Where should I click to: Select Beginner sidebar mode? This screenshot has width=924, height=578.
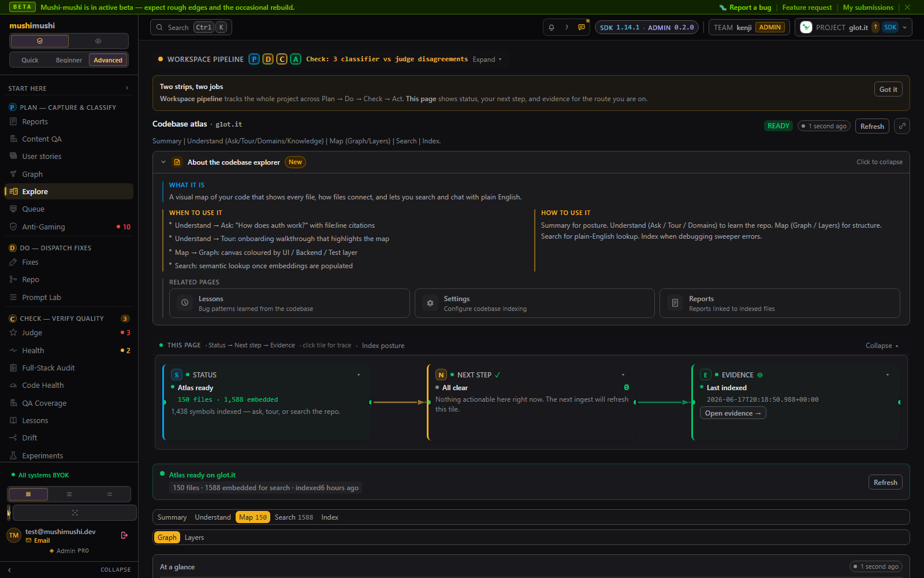[x=69, y=60]
